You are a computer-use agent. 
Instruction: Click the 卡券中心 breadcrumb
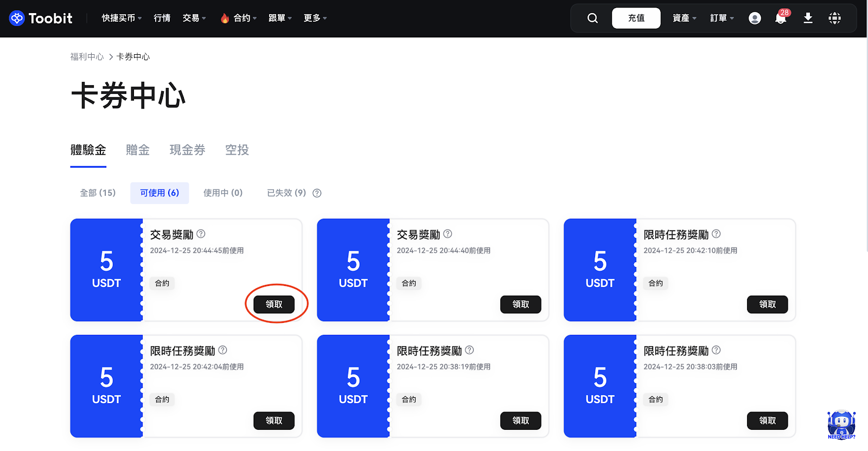(x=133, y=56)
